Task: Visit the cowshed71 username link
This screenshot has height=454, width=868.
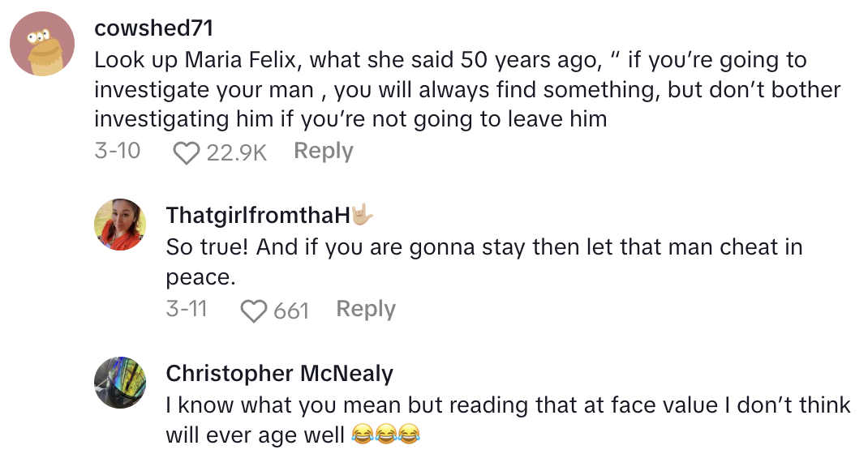Action: click(153, 28)
